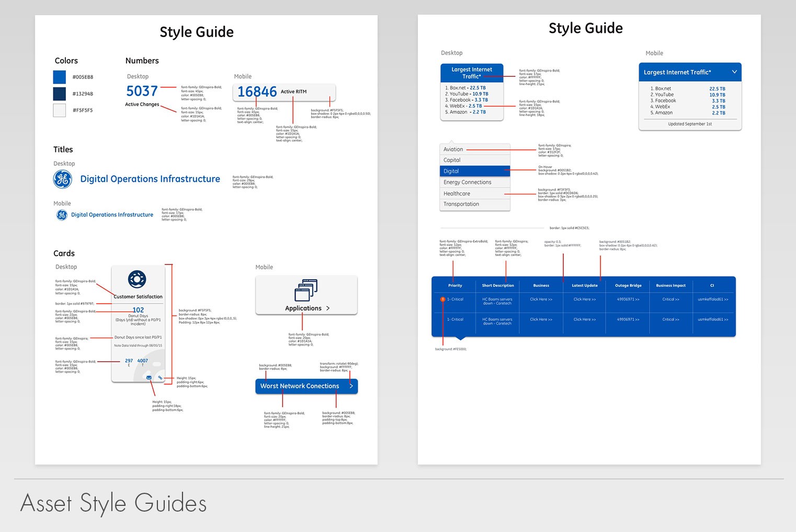Select the highlighted Digital menu item

(475, 171)
